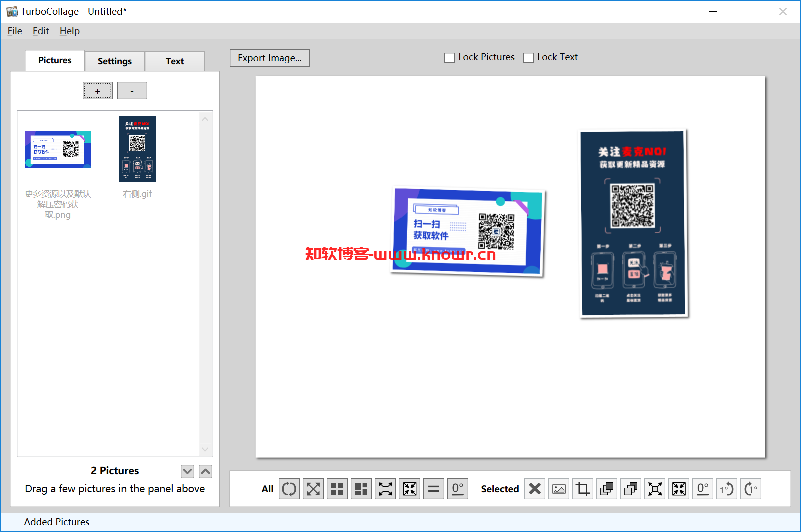Rotate selected picture clockwise by 1°
The width and height of the screenshot is (801, 532).
(x=751, y=489)
